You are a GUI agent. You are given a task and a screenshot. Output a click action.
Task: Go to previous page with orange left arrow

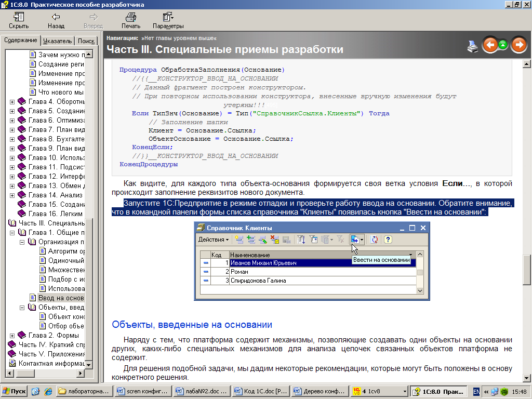pyautogui.click(x=489, y=45)
